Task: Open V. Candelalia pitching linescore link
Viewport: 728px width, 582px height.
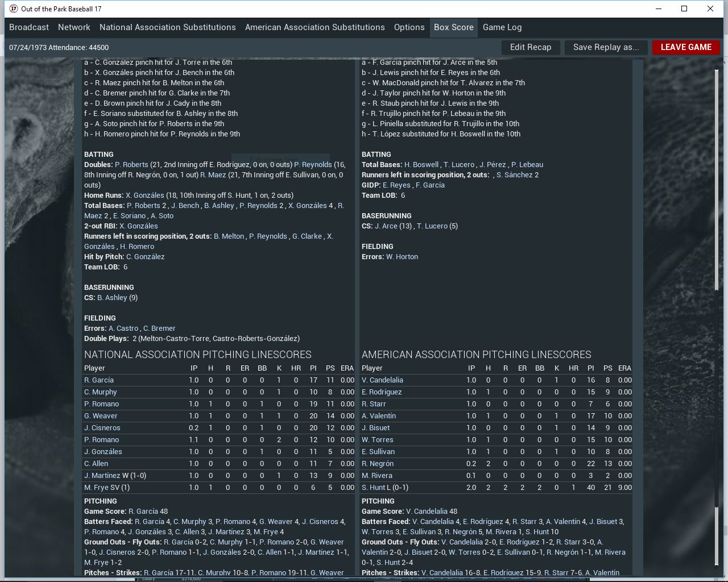Action: coord(382,380)
